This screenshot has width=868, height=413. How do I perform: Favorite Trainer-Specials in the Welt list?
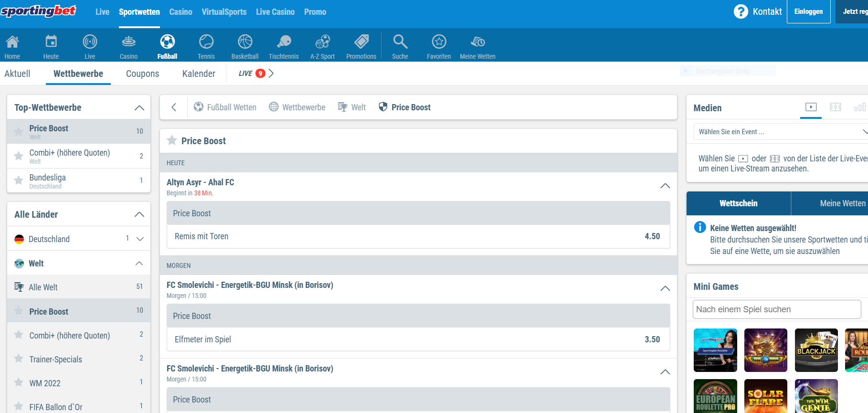pos(19,358)
